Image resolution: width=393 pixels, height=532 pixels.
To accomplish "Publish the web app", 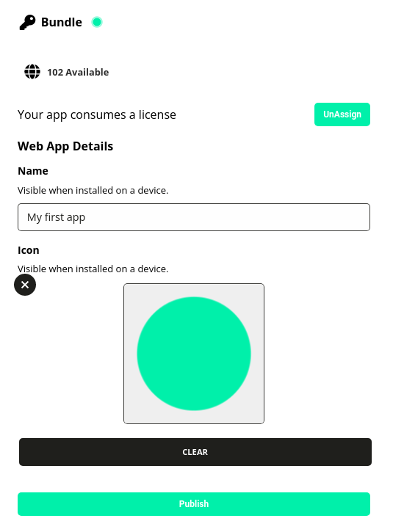I will click(x=194, y=504).
